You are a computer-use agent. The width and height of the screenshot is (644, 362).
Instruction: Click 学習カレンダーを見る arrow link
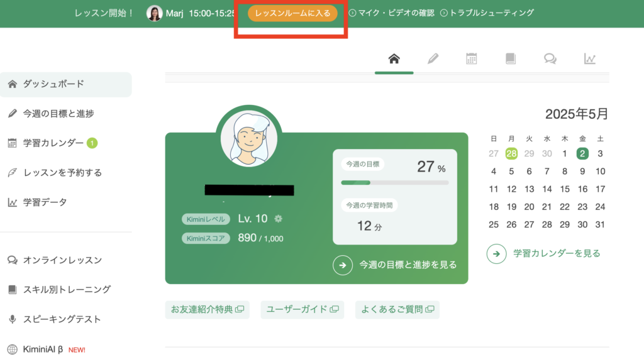[496, 254]
